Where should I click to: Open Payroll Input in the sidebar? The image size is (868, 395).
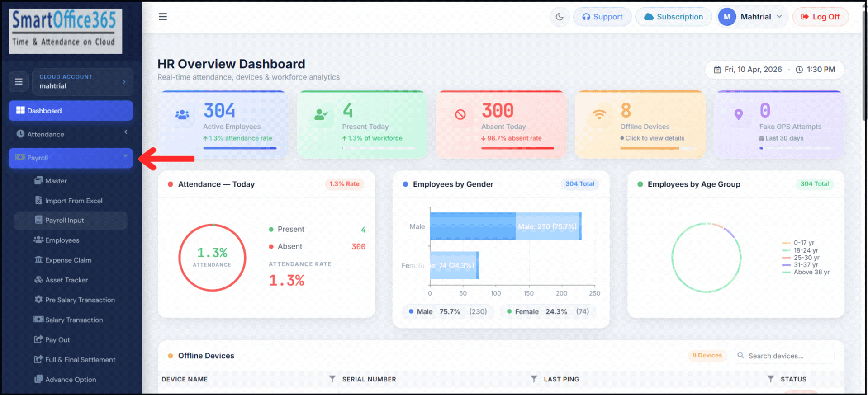click(x=65, y=221)
